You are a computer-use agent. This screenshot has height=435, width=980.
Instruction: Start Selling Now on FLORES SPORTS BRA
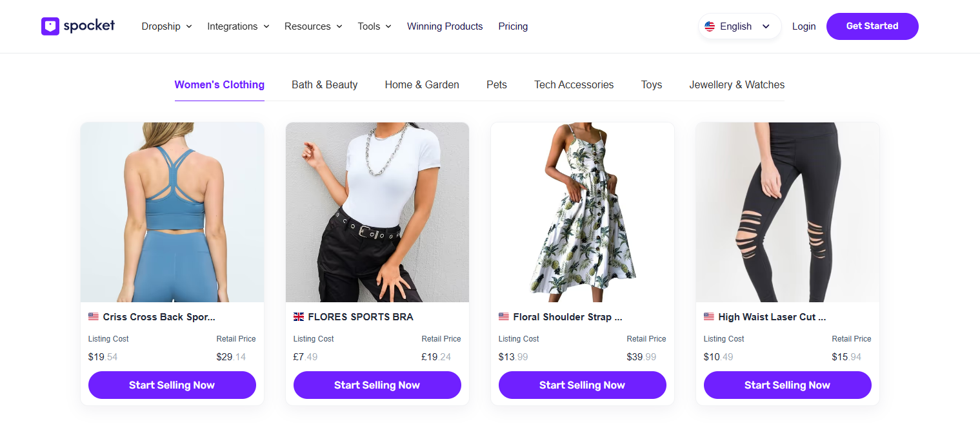377,385
